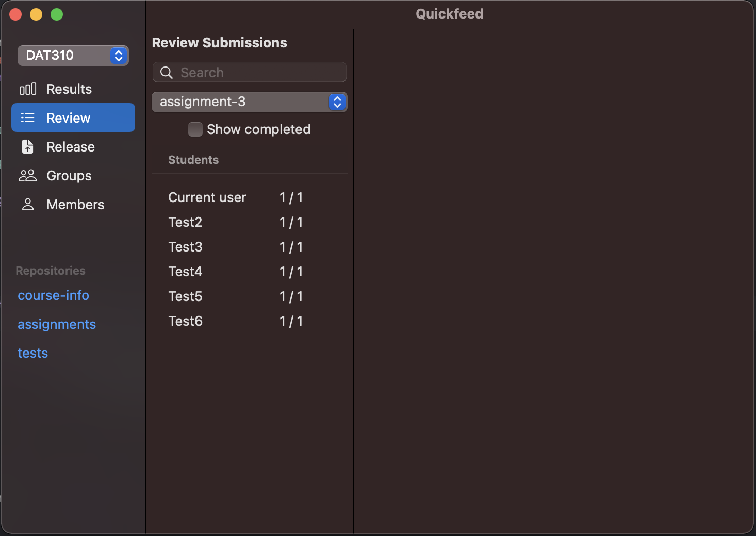Select student Test3
The height and width of the screenshot is (536, 756).
[x=250, y=247]
